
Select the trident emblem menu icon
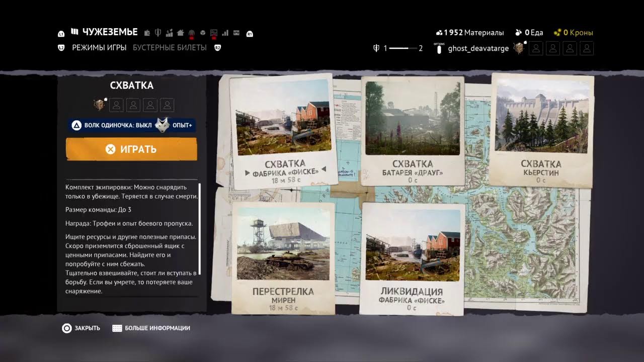[x=157, y=33]
